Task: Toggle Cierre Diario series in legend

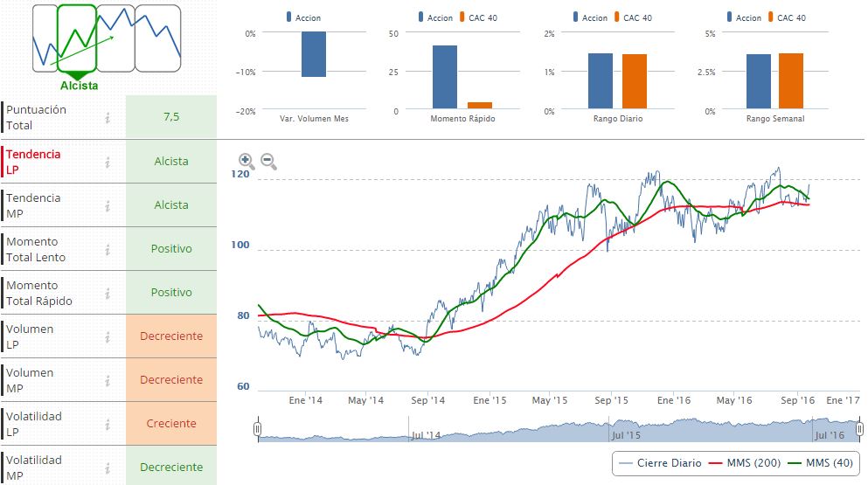Action: tap(660, 463)
